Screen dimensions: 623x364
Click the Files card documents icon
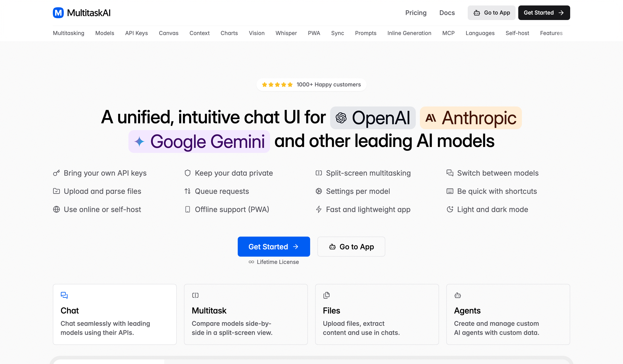pos(326,295)
